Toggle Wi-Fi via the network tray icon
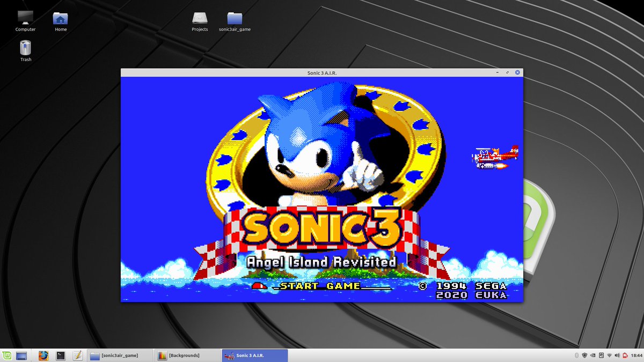The height and width of the screenshot is (362, 644). click(x=609, y=355)
